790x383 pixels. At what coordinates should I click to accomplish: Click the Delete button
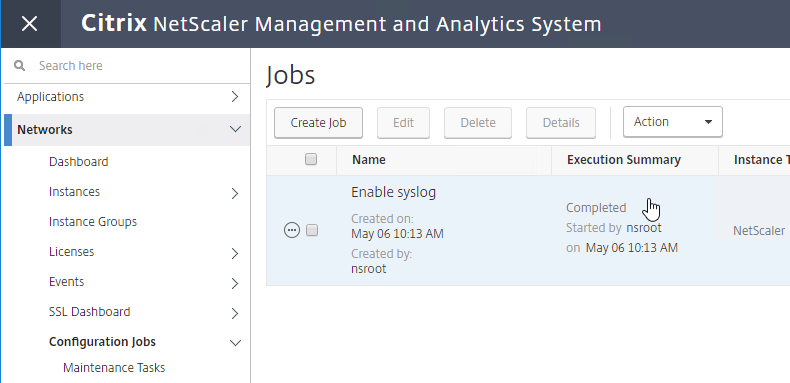point(478,122)
